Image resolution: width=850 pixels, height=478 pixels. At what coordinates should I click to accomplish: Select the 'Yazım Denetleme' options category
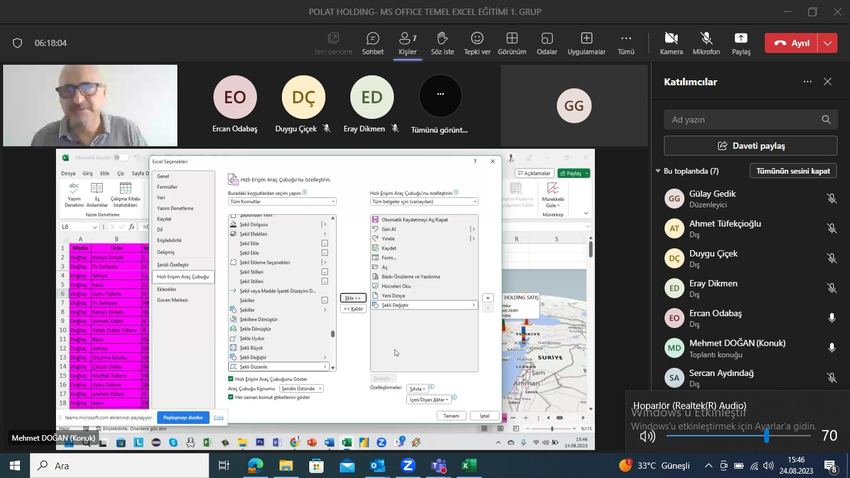(x=175, y=208)
